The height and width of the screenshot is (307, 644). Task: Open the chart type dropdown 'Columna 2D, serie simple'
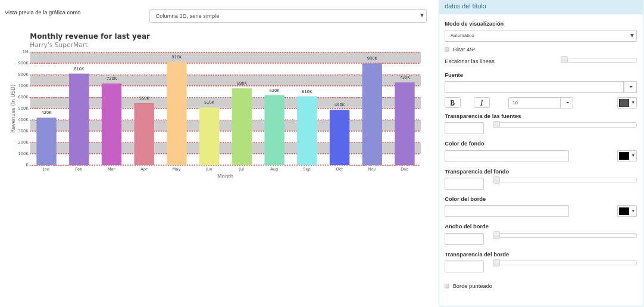tap(287, 15)
